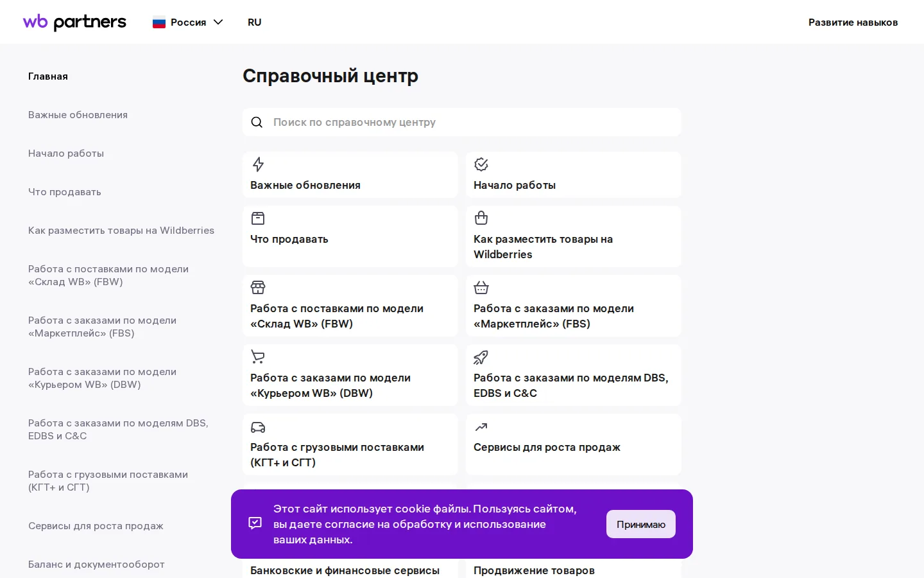Open Работа с грузовыми поставками card title
The width and height of the screenshot is (924, 578).
337,455
